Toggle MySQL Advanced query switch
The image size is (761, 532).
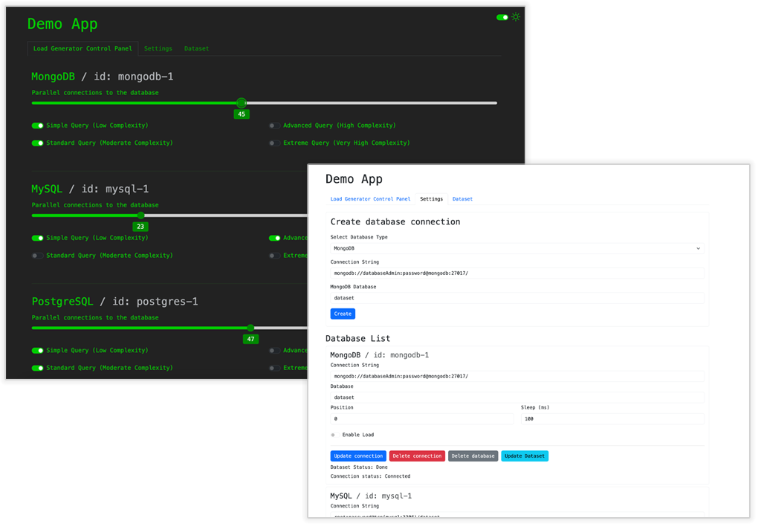point(275,239)
